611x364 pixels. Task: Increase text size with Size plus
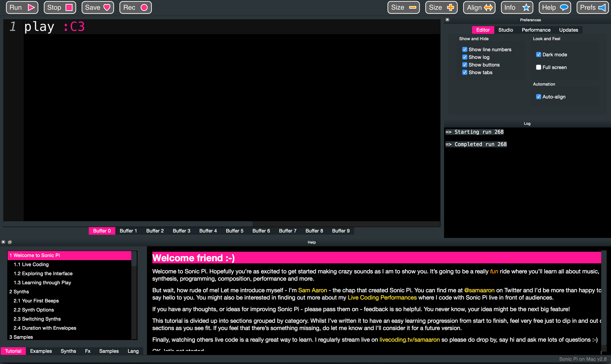[441, 8]
